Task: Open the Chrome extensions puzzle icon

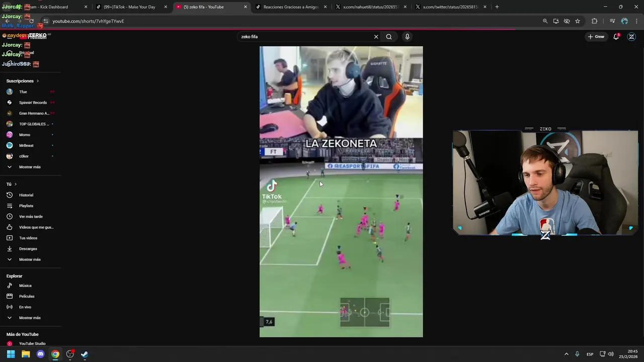Action: tap(595, 21)
